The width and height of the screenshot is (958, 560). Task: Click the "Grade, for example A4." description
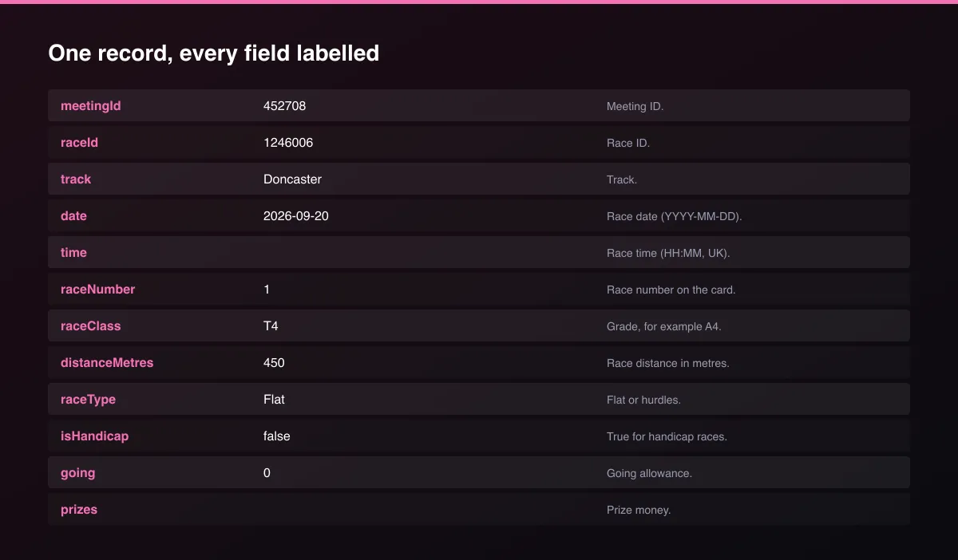point(664,326)
